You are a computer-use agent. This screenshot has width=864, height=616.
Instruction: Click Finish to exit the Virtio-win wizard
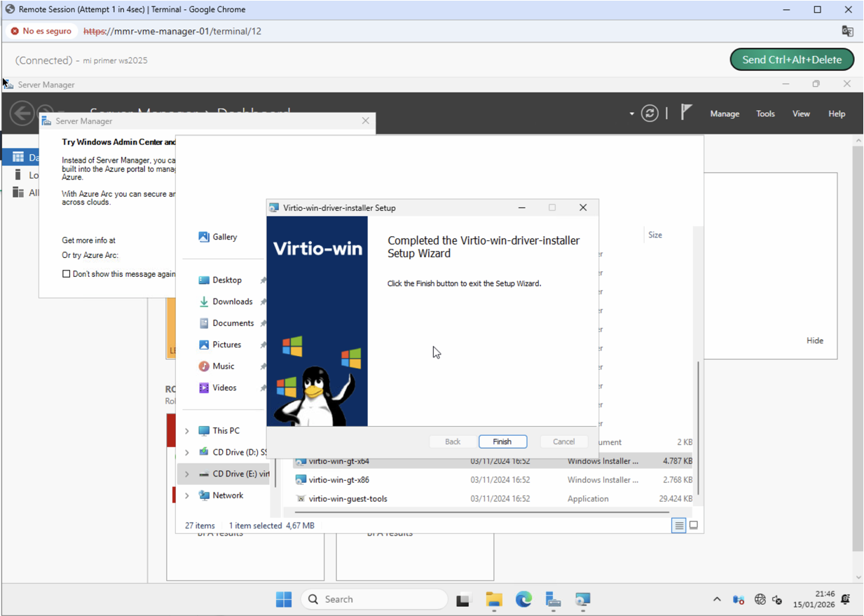click(x=502, y=441)
